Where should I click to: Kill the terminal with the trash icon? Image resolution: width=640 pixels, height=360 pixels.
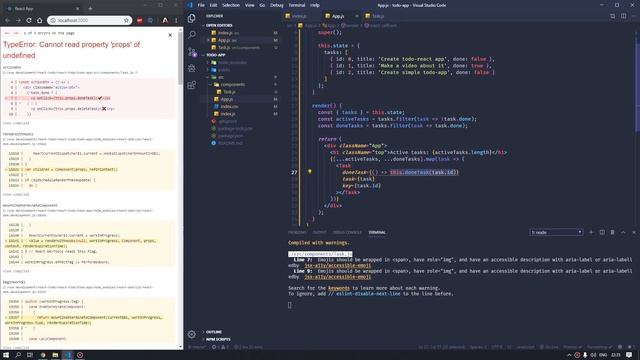click(x=612, y=232)
